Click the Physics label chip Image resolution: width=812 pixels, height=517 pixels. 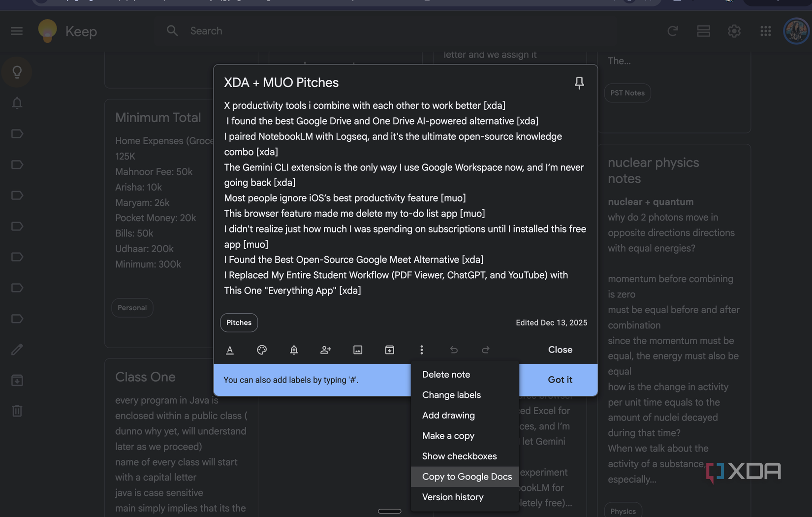pos(623,511)
